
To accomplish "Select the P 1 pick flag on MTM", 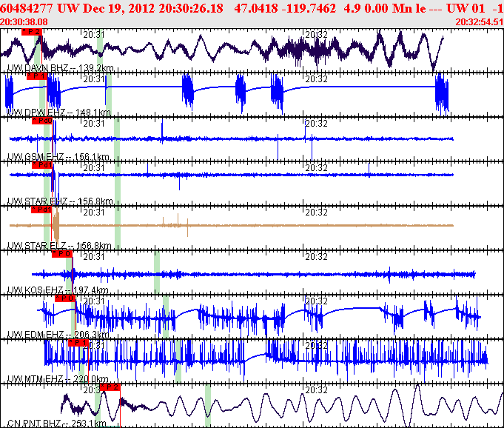I will pyautogui.click(x=78, y=343).
